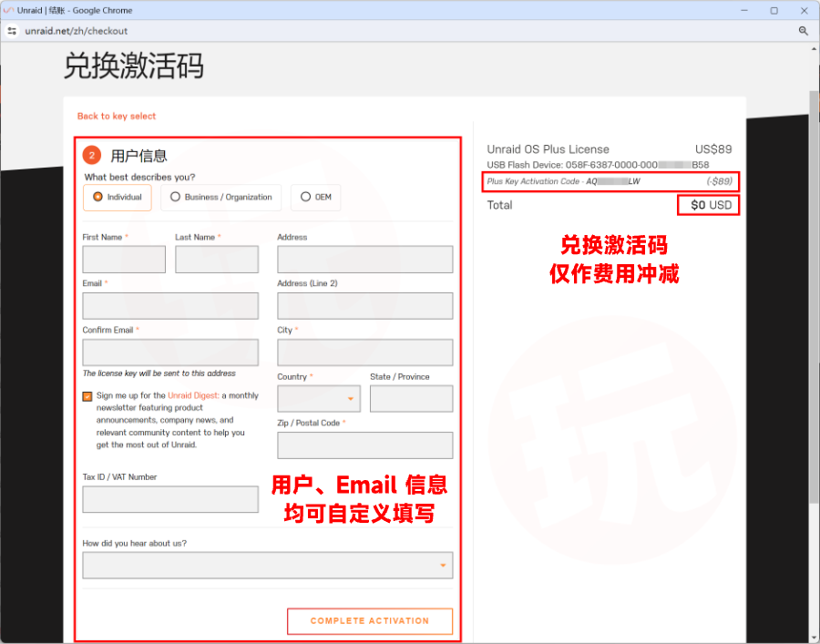Click the 'Unraid OS Plus License' text
This screenshot has height=644, width=820.
548,149
